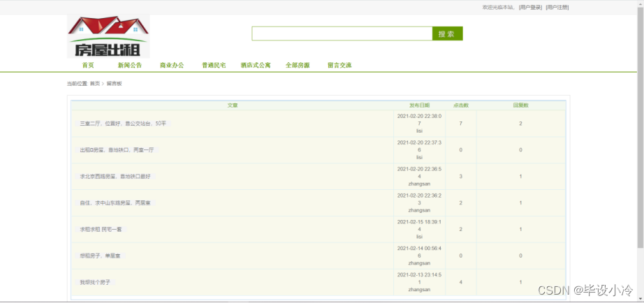Viewport: 644px width, 303px height.
Task: Click the date cell 2021-02-20 22:38:07 lisi
Action: [x=419, y=124]
